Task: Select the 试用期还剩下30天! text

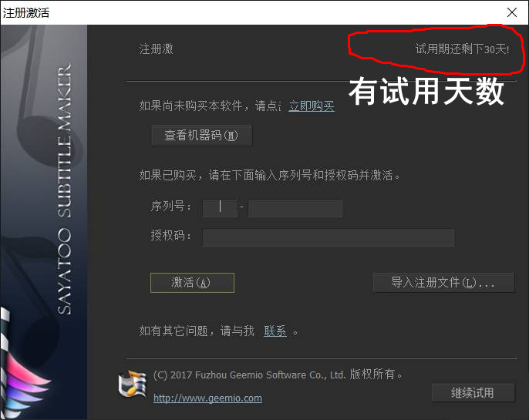Action: 462,49
